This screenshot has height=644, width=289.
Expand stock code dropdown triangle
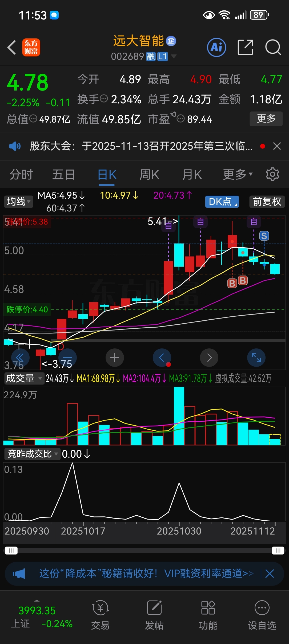pyautogui.click(x=174, y=56)
